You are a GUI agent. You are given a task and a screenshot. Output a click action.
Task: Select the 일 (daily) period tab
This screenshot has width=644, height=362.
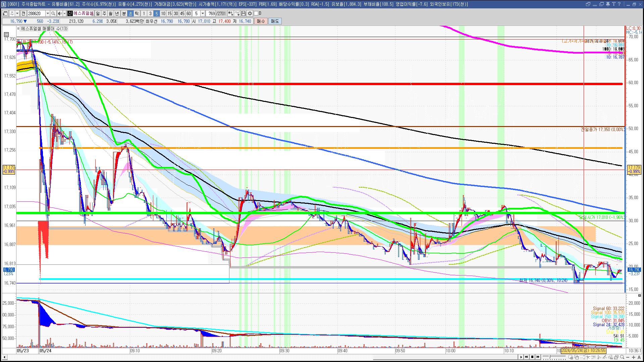click(x=98, y=13)
